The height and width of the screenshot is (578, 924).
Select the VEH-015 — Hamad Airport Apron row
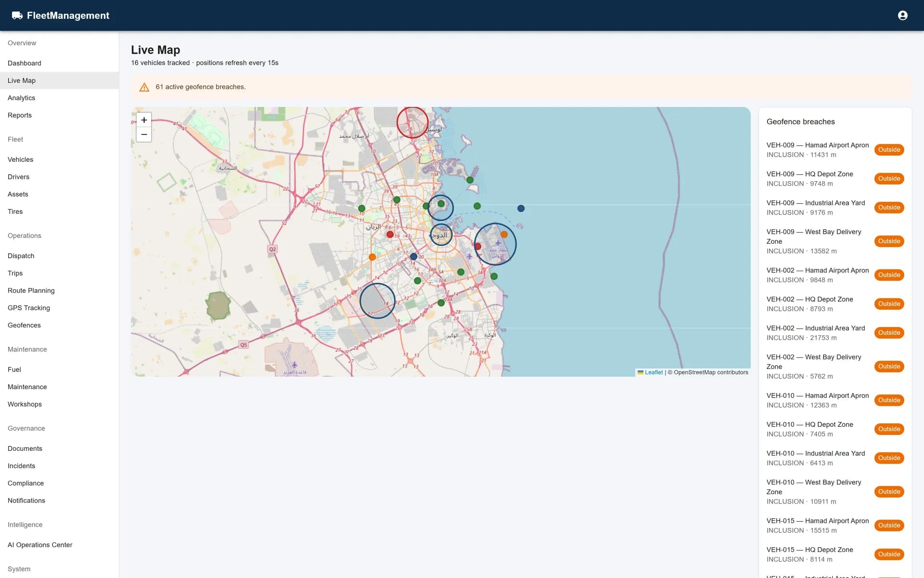tap(835, 525)
